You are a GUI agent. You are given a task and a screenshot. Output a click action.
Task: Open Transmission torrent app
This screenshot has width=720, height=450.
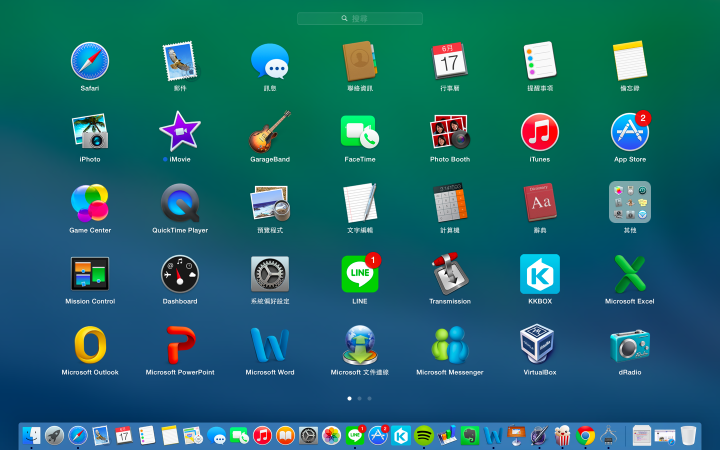pos(450,274)
